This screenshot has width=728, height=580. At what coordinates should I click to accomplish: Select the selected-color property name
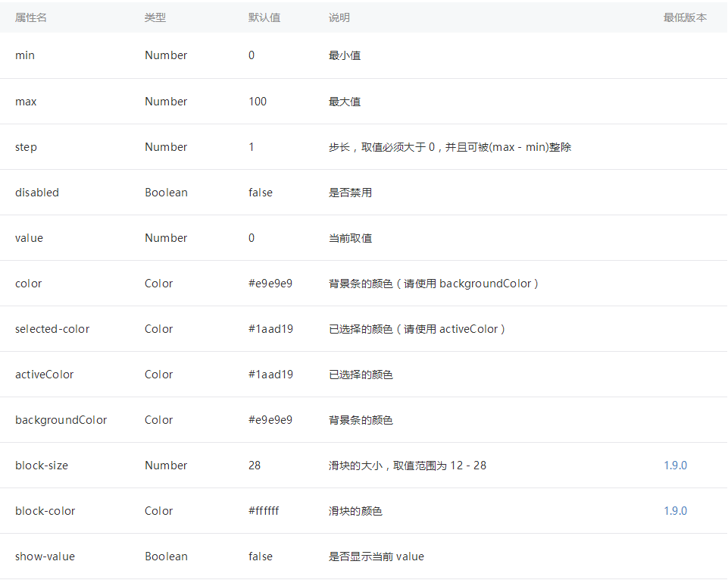click(x=52, y=329)
